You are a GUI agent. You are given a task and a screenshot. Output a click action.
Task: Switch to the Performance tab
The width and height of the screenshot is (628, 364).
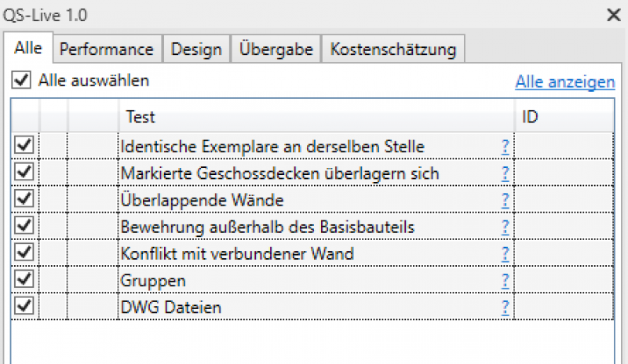point(107,49)
